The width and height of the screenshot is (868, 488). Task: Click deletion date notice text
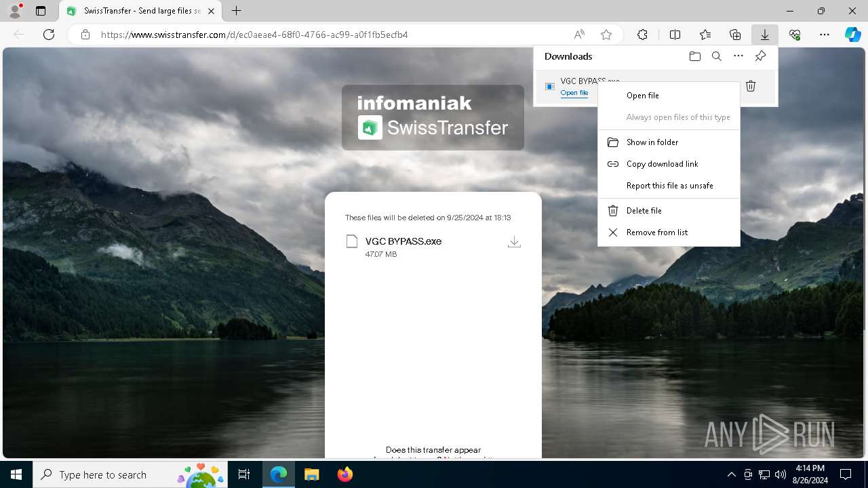[x=428, y=218]
